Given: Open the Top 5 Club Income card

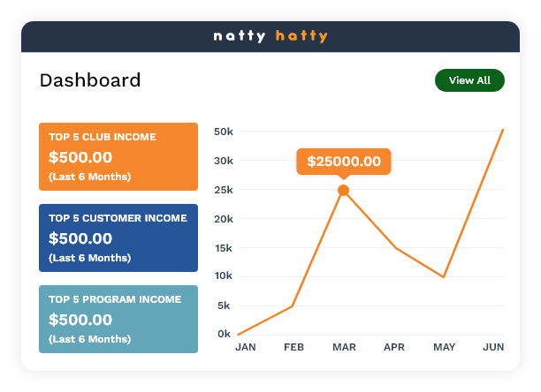Looking at the screenshot, I should click(x=118, y=156).
